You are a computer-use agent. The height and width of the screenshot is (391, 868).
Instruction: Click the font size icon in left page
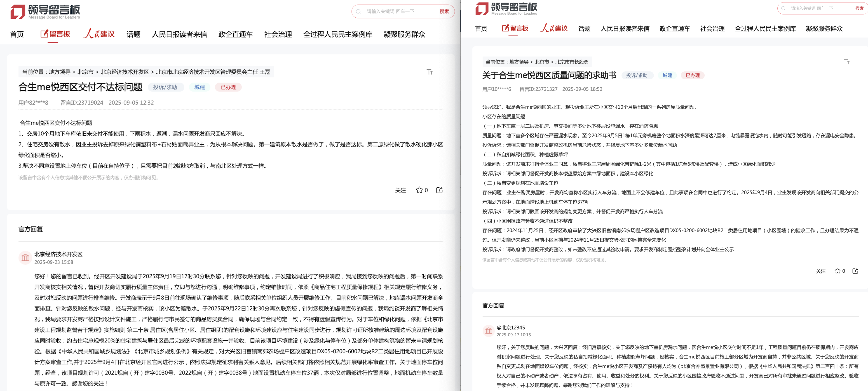click(x=430, y=72)
